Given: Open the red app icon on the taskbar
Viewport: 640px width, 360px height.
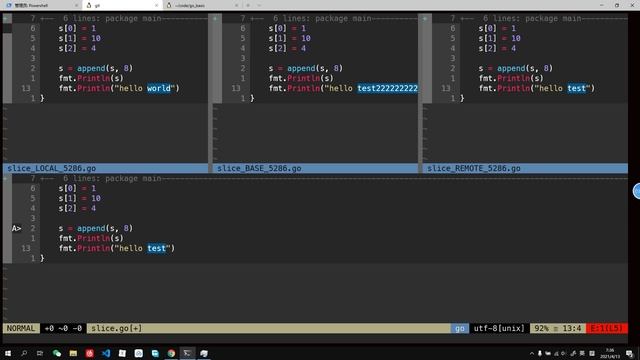Looking at the screenshot, I should (x=89, y=353).
